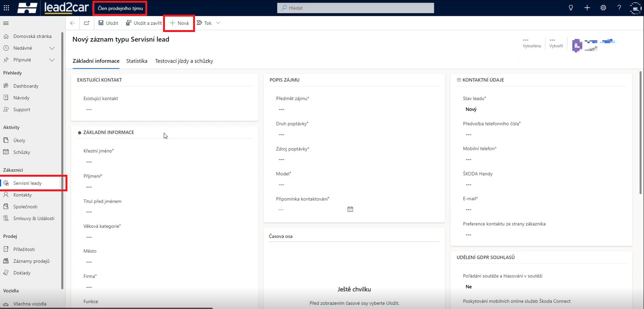Open the Tok dropdown arrow
Image resolution: width=644 pixels, height=309 pixels.
coord(218,23)
